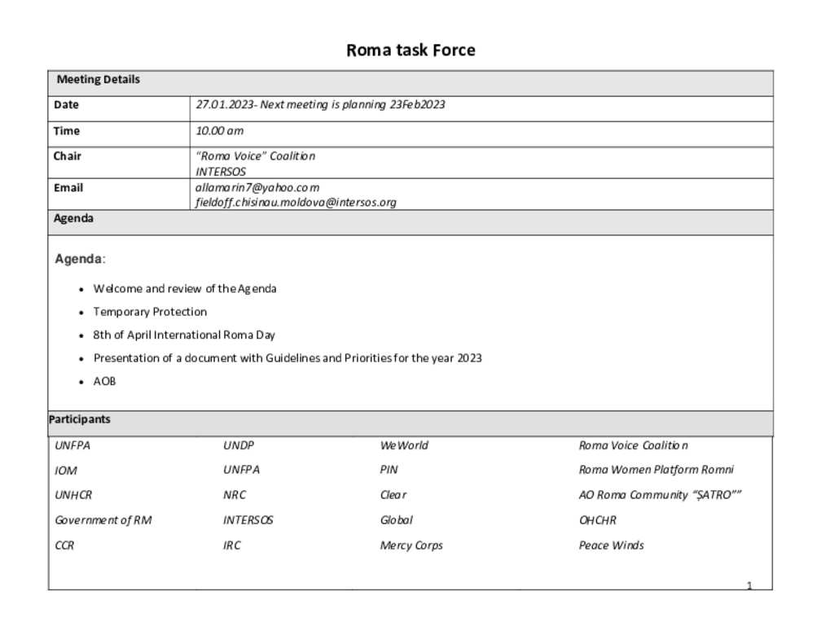
Task: Click the 'Time' row label
Action: tap(67, 131)
